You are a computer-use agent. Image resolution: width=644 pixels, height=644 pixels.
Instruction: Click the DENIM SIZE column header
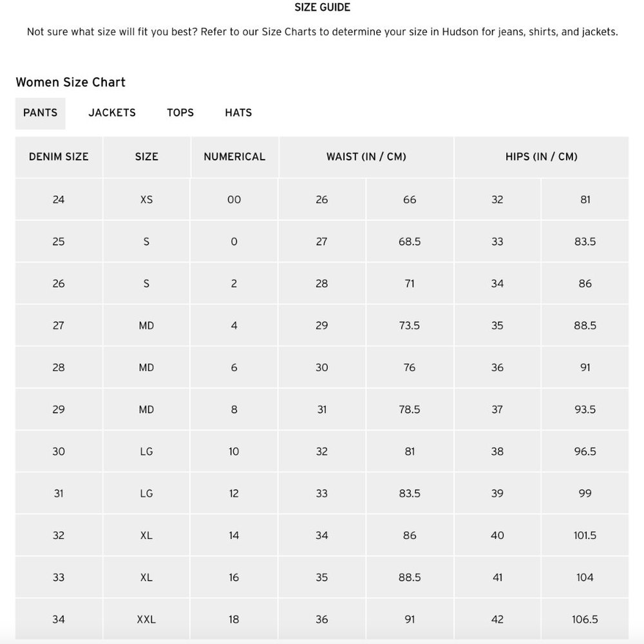[x=59, y=157]
